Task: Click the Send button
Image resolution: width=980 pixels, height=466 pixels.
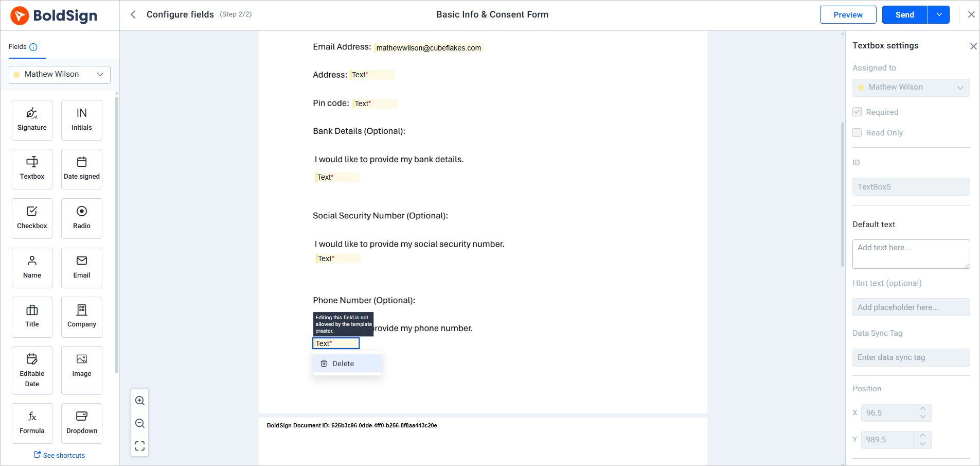Action: pyautogui.click(x=905, y=14)
